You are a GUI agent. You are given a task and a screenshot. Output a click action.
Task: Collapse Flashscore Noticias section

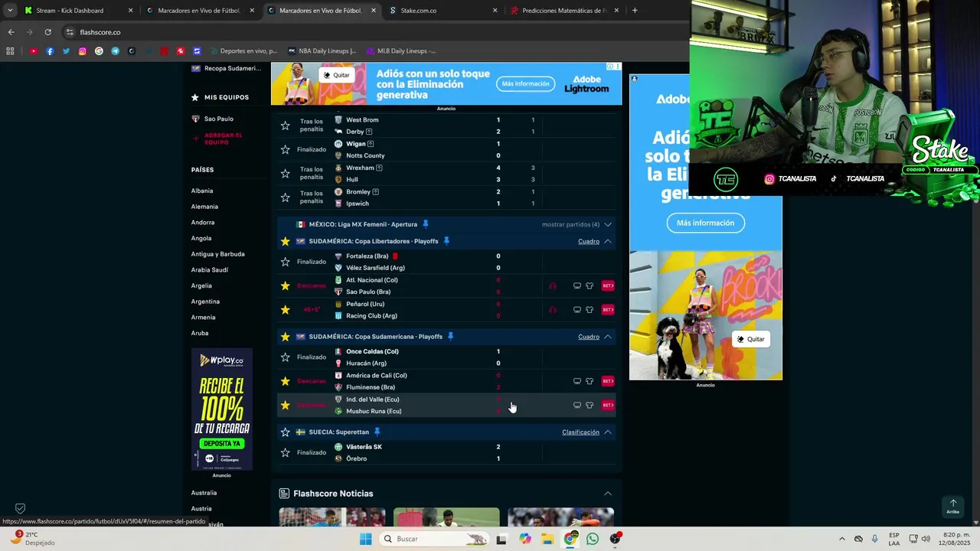click(608, 494)
